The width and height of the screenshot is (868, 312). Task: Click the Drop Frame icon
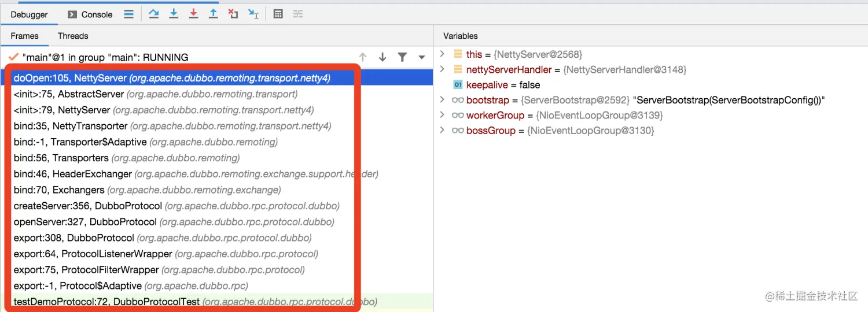(x=233, y=14)
